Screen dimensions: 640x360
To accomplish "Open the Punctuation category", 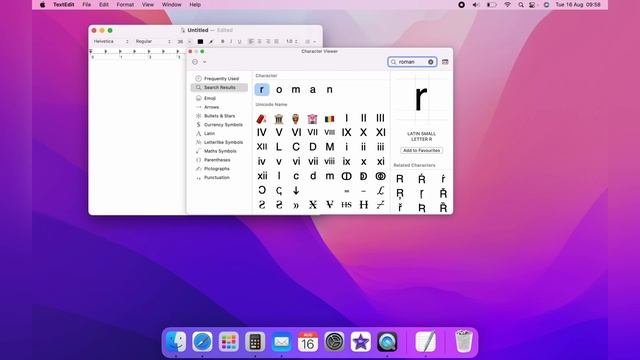I will (219, 178).
